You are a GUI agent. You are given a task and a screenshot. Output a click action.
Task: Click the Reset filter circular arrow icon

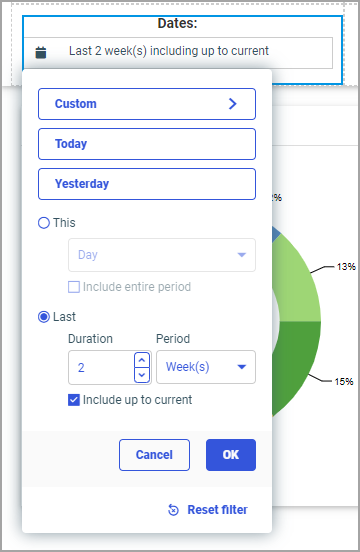click(173, 510)
